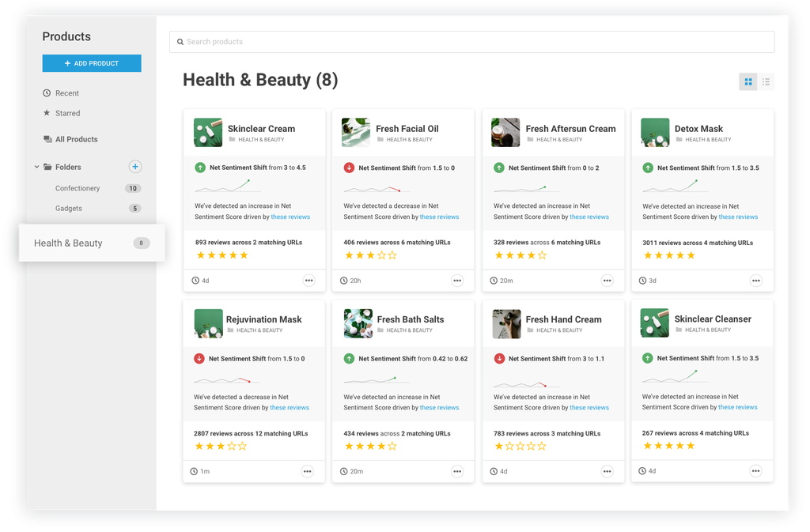Open the Starred products view
Viewport: 810px width, 532px height.
pos(67,113)
